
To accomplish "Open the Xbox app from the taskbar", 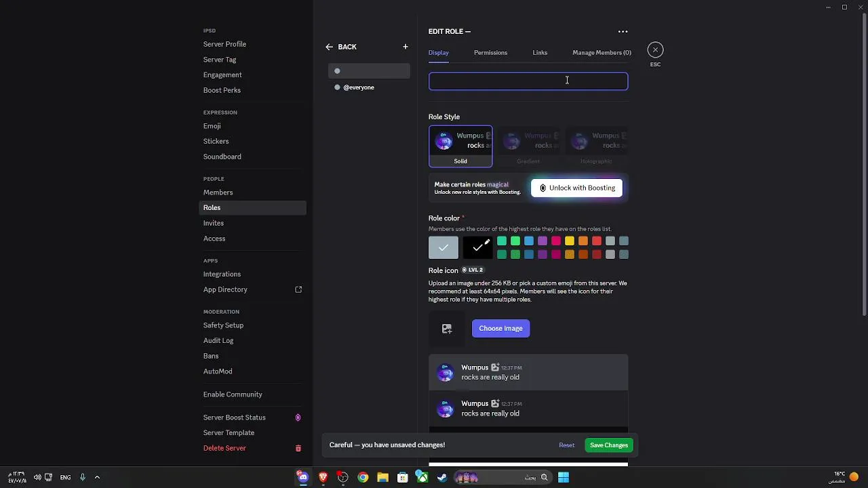I will pyautogui.click(x=422, y=477).
